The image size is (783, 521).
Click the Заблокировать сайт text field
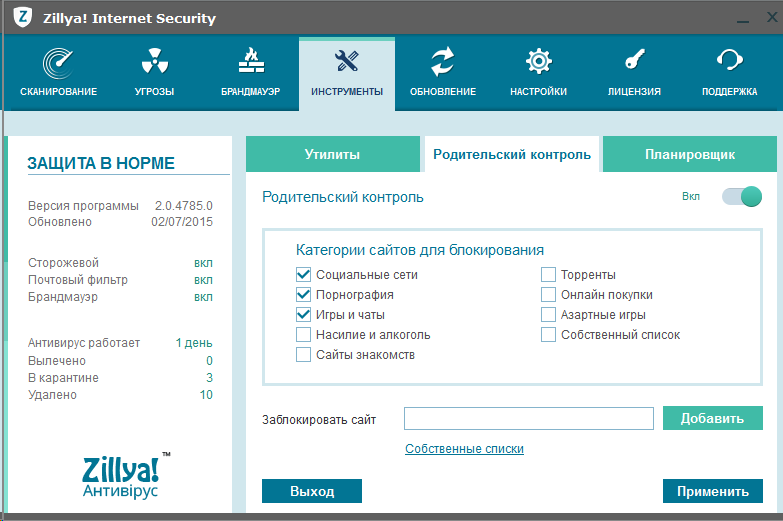pyautogui.click(x=528, y=419)
